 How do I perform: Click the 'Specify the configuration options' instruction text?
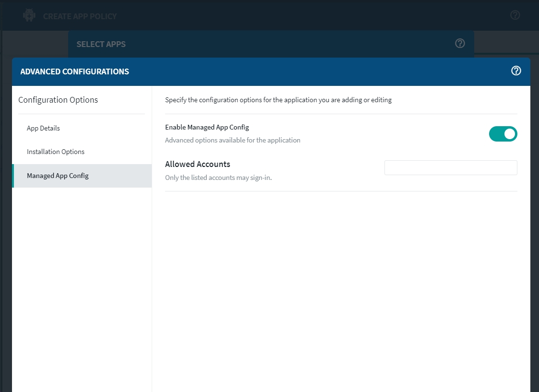point(278,100)
